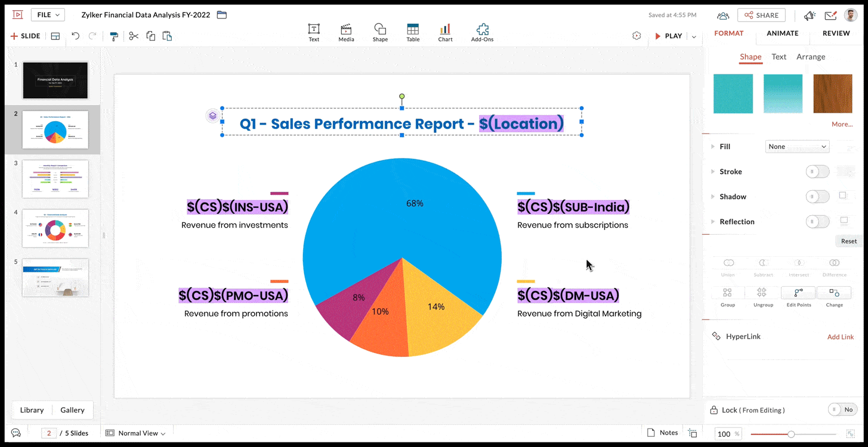
Task: Enable the Stroke toggle
Action: point(817,172)
